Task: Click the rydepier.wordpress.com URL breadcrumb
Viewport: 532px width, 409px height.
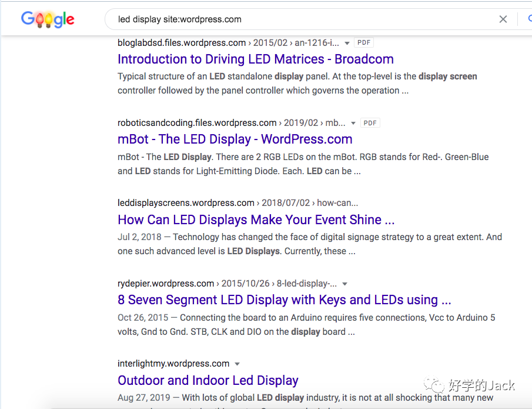Action: (227, 284)
